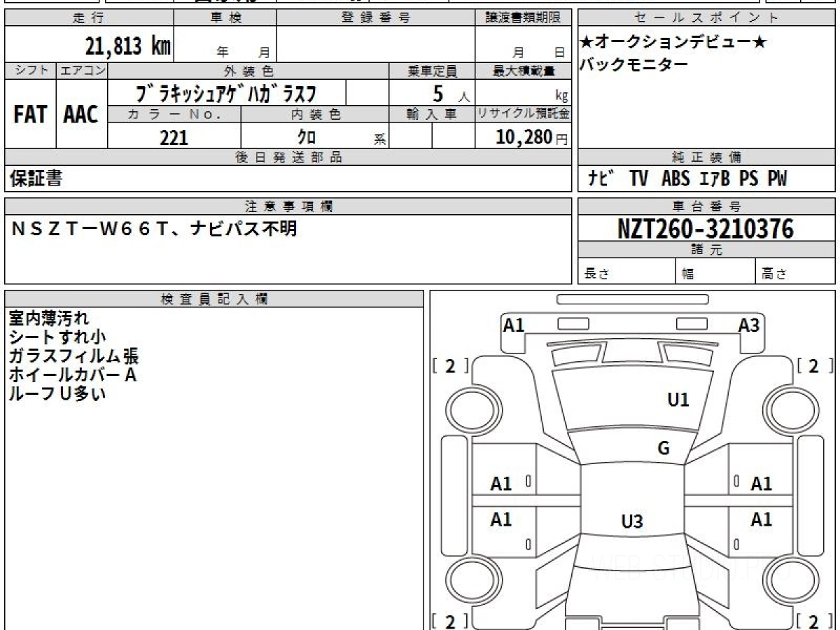Select the PS equipment item
This screenshot has width=840, height=630.
coord(748,179)
